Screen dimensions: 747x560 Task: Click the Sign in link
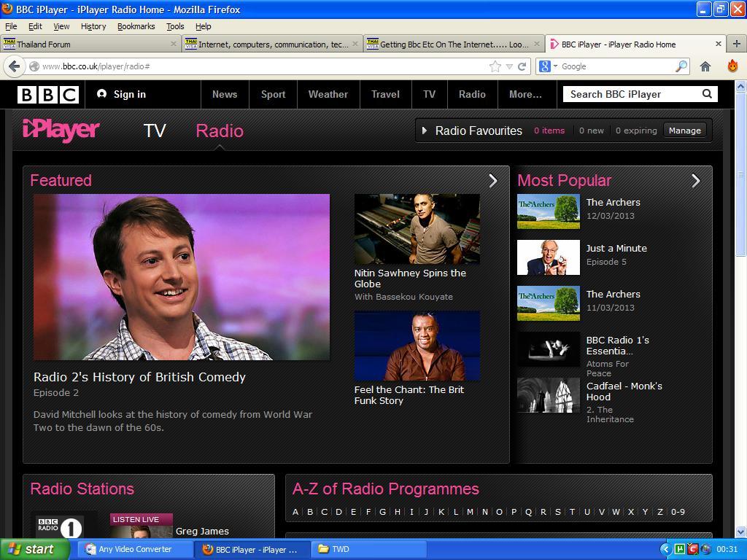click(122, 94)
